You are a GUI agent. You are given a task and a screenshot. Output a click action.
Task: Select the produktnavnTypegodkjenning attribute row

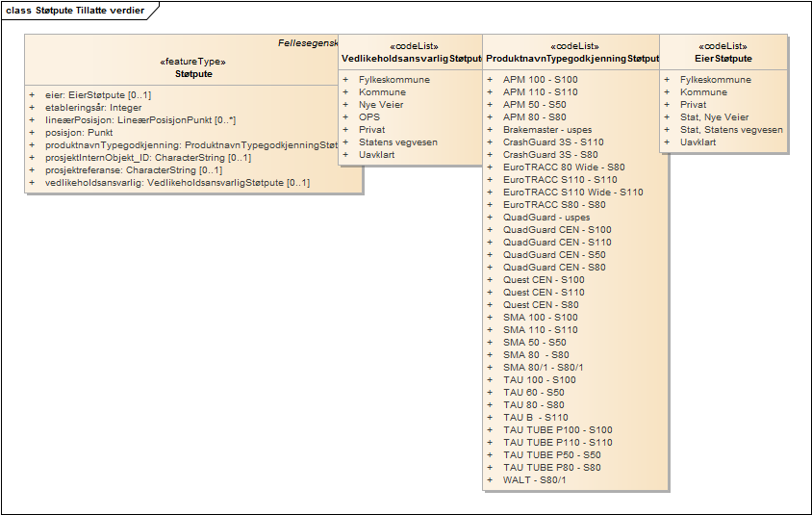(x=191, y=144)
